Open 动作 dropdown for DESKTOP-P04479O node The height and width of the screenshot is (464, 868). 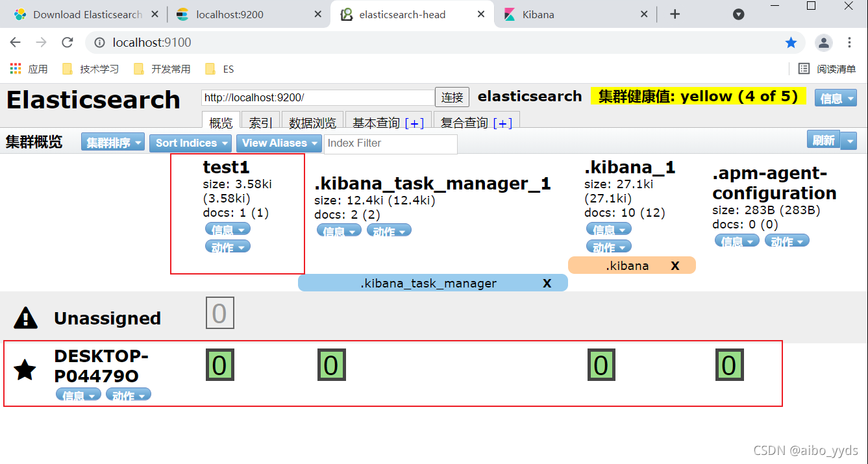(x=129, y=395)
